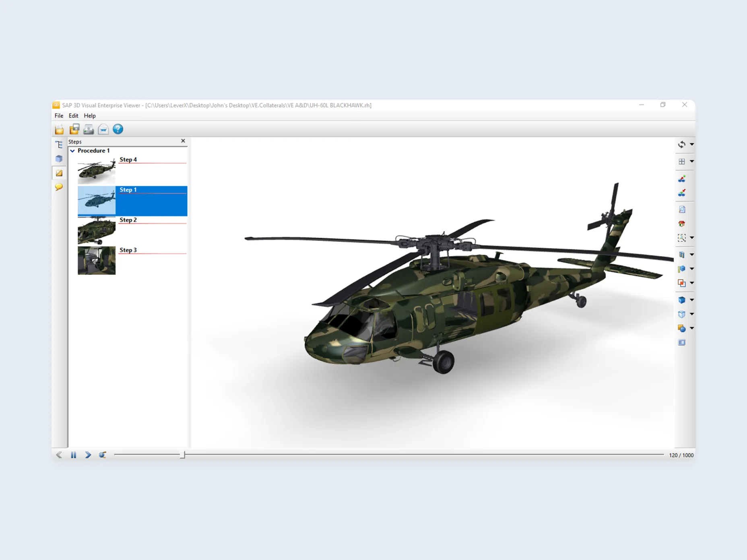Image resolution: width=747 pixels, height=560 pixels.
Task: Select the Step 2 label
Action: pos(128,220)
